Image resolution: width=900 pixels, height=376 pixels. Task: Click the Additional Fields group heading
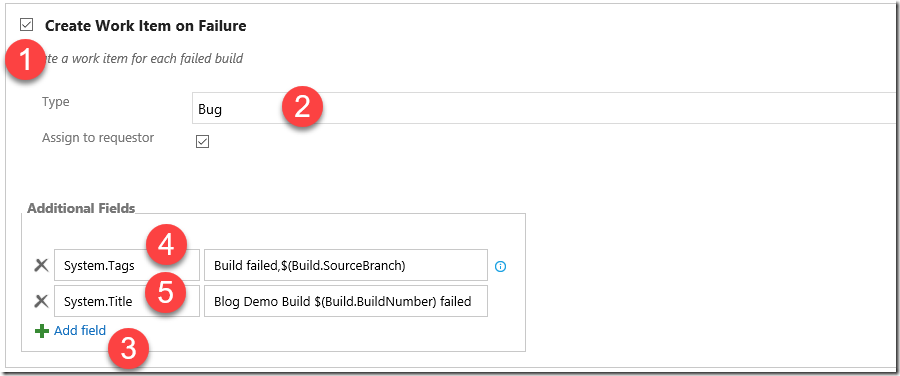pyautogui.click(x=81, y=208)
